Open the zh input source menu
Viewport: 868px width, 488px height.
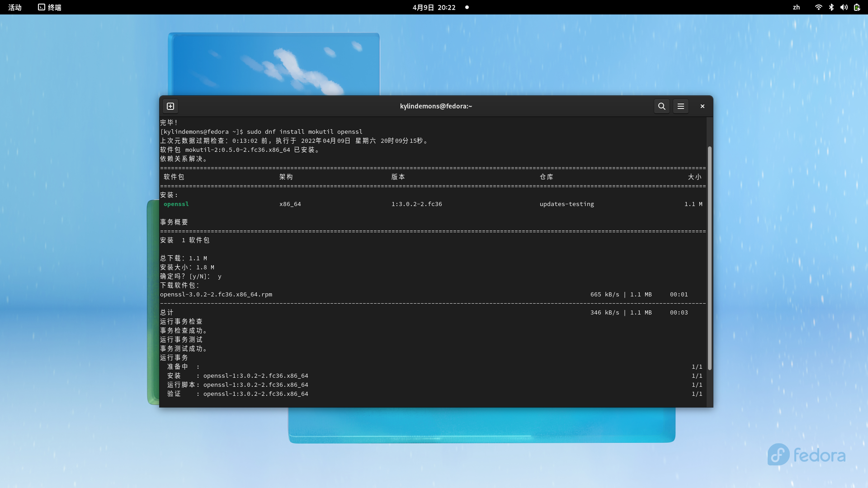point(796,7)
